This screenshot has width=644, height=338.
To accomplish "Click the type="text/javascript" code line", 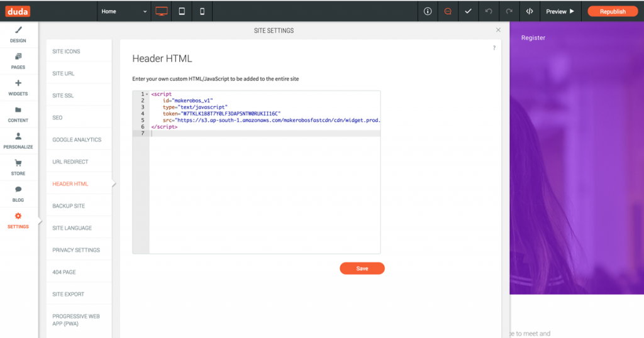I will pyautogui.click(x=195, y=107).
